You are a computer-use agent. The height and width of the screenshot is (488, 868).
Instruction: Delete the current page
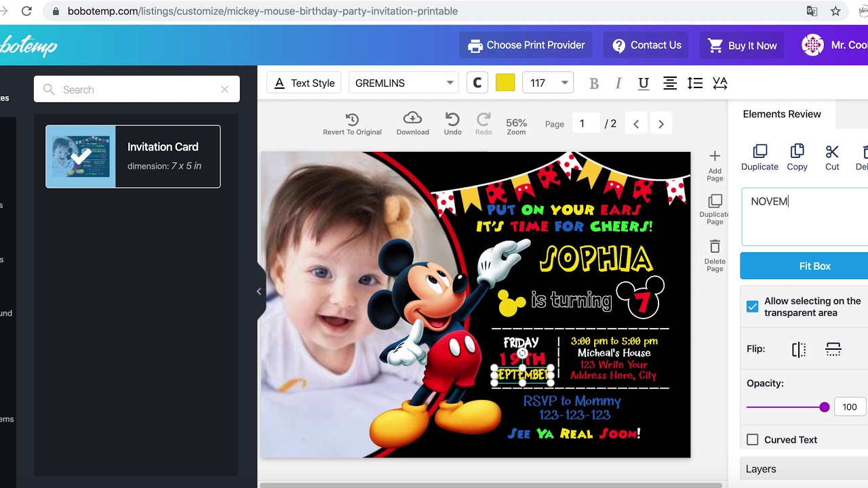point(715,256)
